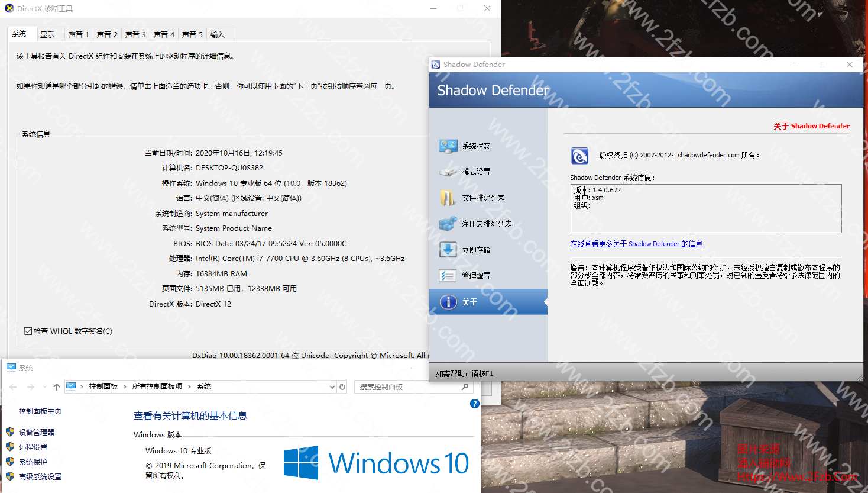Go back in System control panel window
The width and height of the screenshot is (868, 493).
pyautogui.click(x=14, y=386)
